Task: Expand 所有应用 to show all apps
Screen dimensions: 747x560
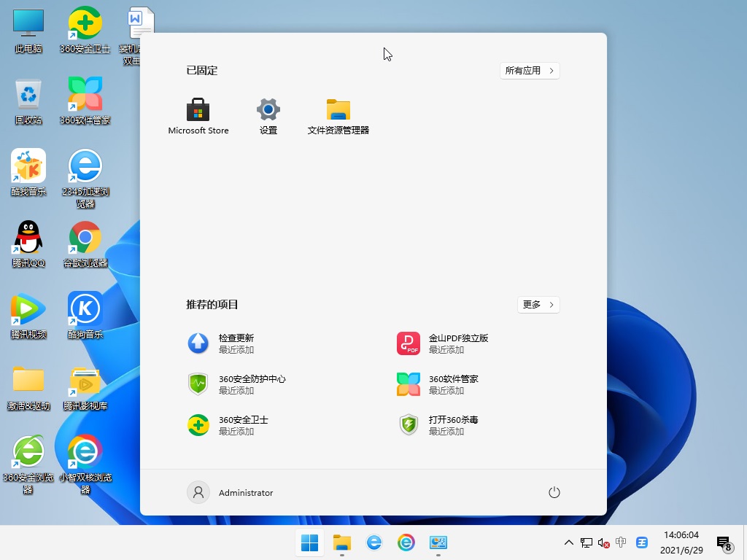Action: [x=530, y=71]
